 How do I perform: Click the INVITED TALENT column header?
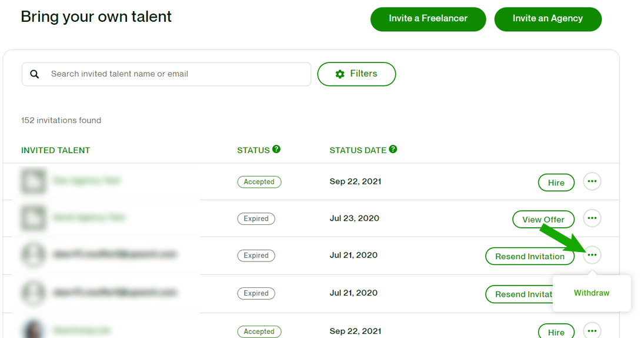click(55, 150)
